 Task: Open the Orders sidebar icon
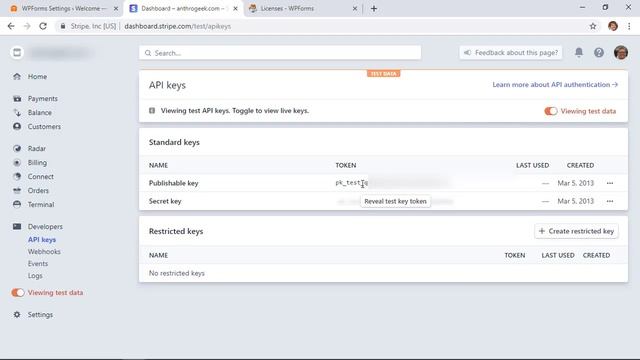[17, 190]
